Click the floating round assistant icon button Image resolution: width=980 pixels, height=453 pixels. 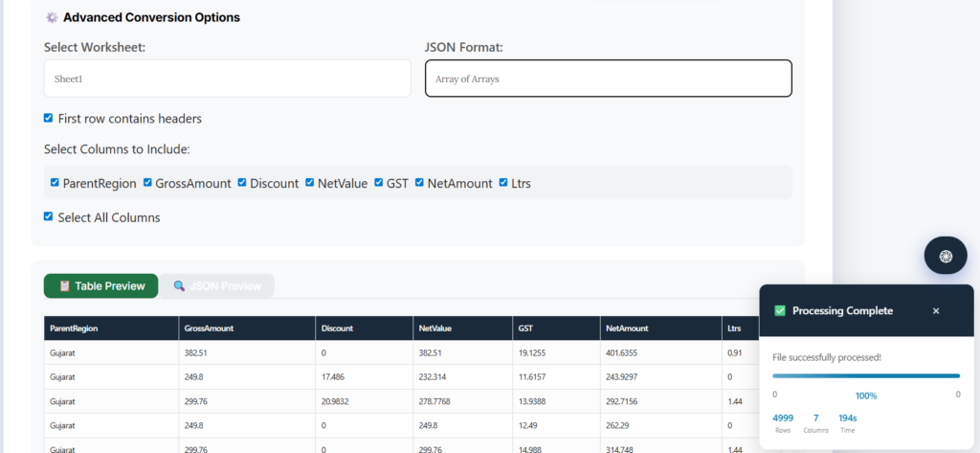tap(946, 256)
